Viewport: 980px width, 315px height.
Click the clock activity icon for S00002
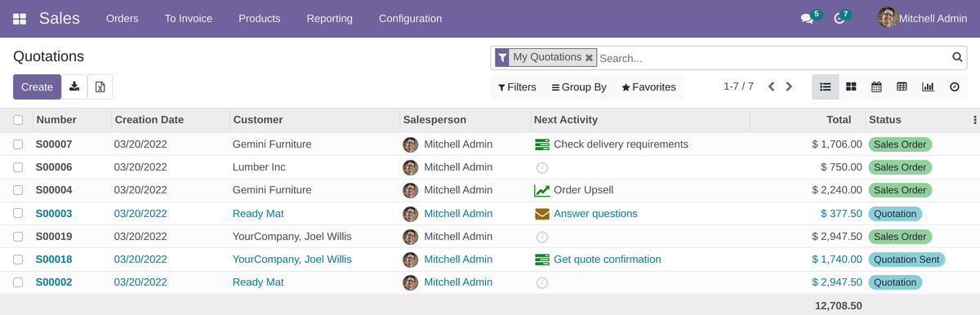tap(541, 282)
